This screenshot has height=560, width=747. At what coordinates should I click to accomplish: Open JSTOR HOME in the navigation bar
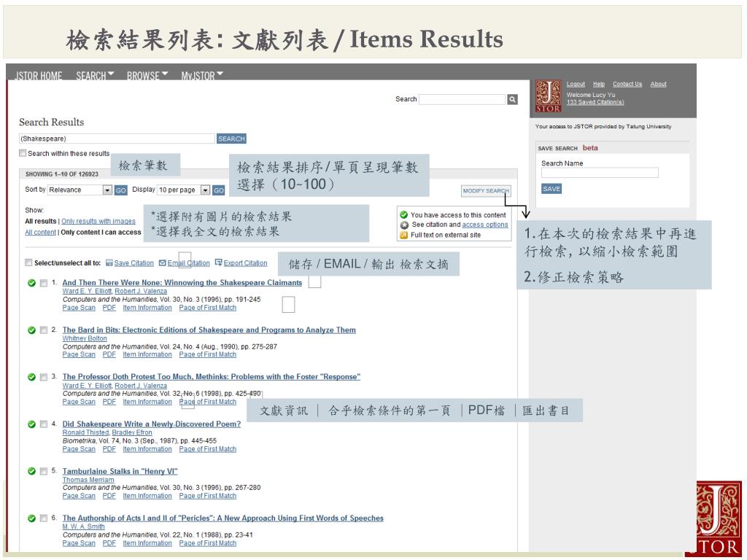pos(39,75)
